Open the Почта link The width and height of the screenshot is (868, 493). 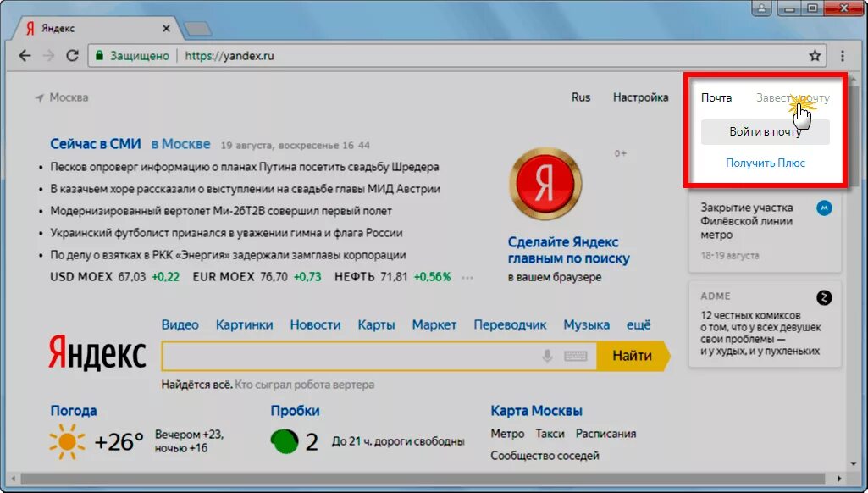(x=716, y=97)
